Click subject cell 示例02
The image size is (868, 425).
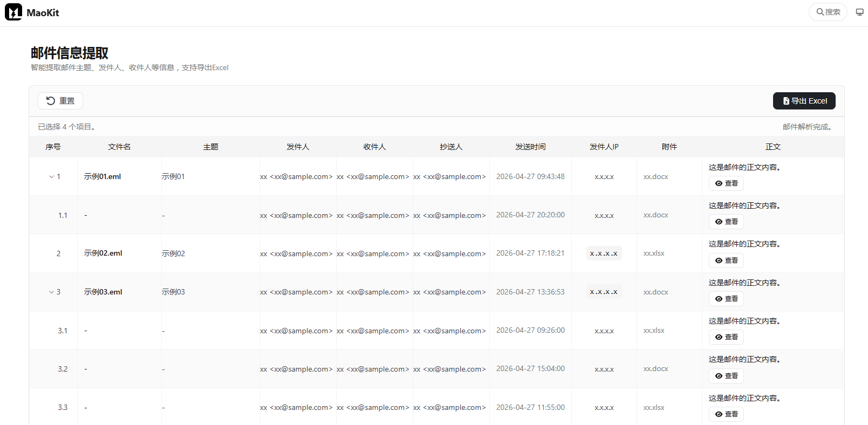(173, 253)
